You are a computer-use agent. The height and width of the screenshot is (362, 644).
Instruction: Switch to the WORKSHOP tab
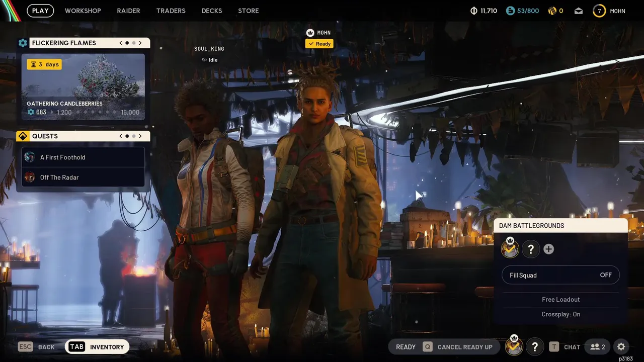coord(83,11)
